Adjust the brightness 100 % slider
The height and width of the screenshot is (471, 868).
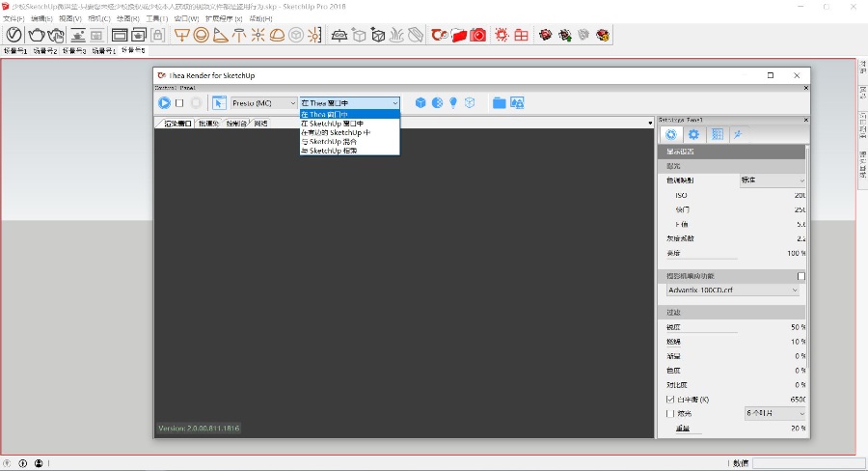click(735, 253)
